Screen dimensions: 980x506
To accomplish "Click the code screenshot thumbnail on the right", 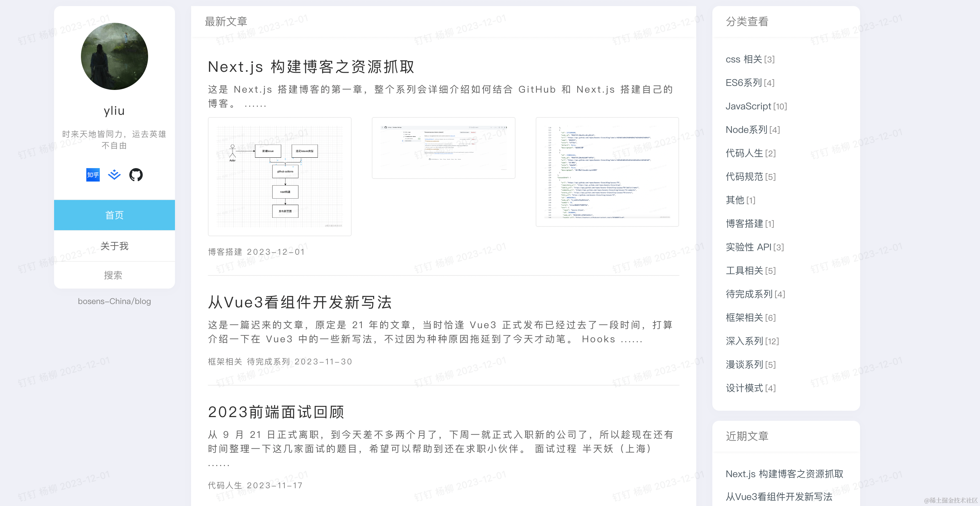I will point(608,171).
